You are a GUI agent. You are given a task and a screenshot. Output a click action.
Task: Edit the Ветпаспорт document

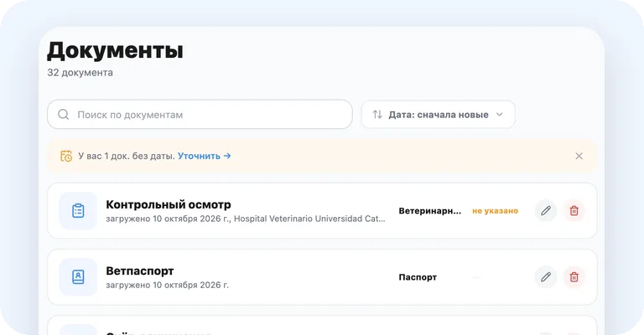(545, 277)
